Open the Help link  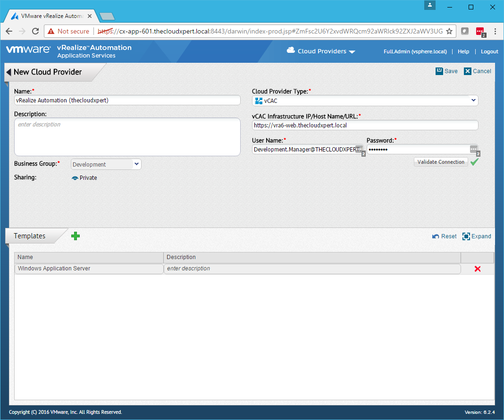pyautogui.click(x=463, y=51)
